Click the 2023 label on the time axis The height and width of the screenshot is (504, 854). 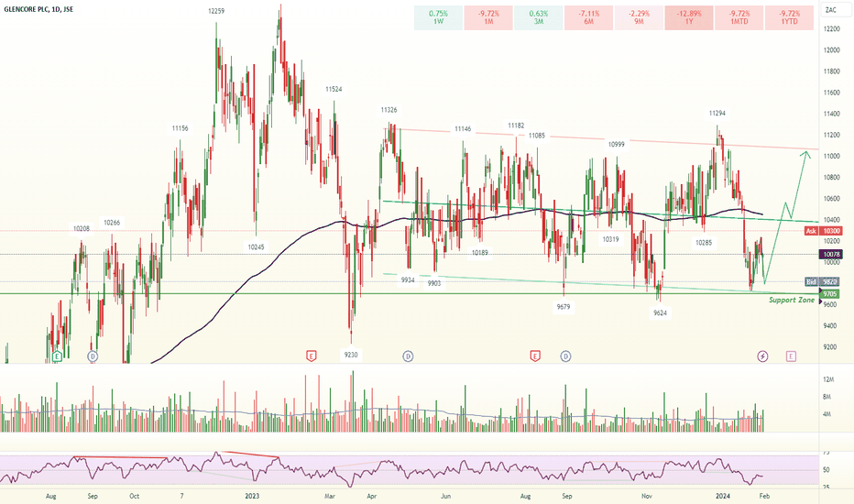pyautogui.click(x=252, y=496)
